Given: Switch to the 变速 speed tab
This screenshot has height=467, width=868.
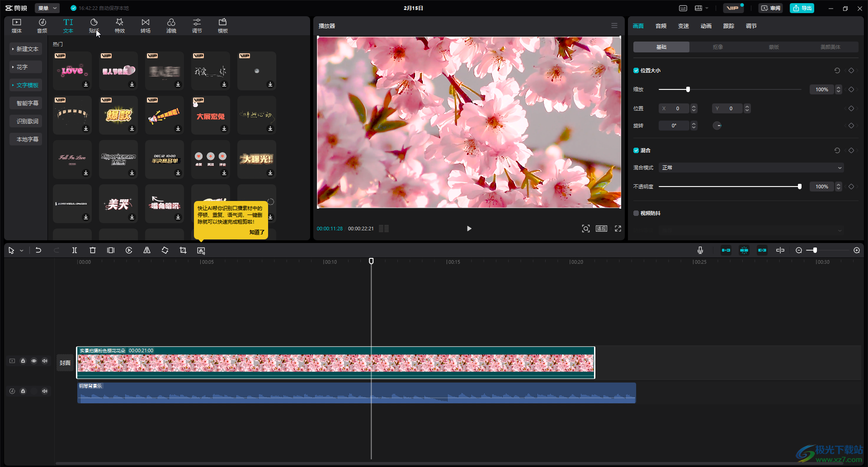Looking at the screenshot, I should pyautogui.click(x=684, y=26).
